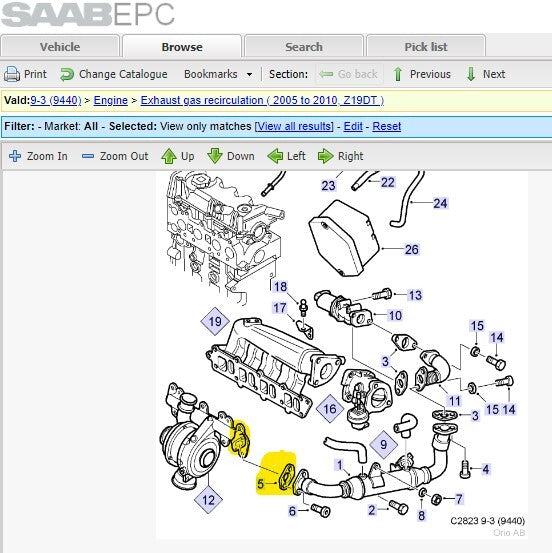Viewport: 552px width, 553px height.
Task: Open the Vehicle tab
Action: [x=60, y=46]
